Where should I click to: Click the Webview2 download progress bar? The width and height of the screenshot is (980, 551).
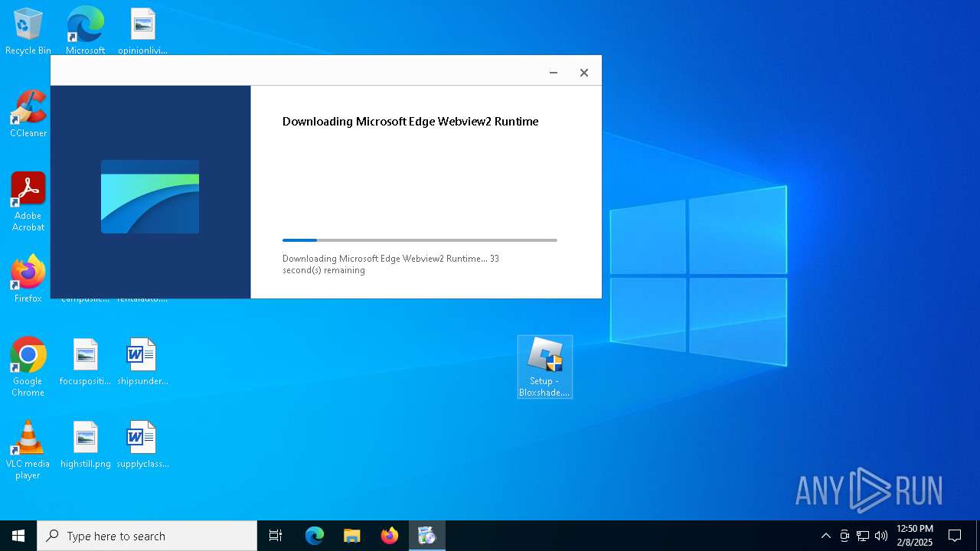coord(420,240)
